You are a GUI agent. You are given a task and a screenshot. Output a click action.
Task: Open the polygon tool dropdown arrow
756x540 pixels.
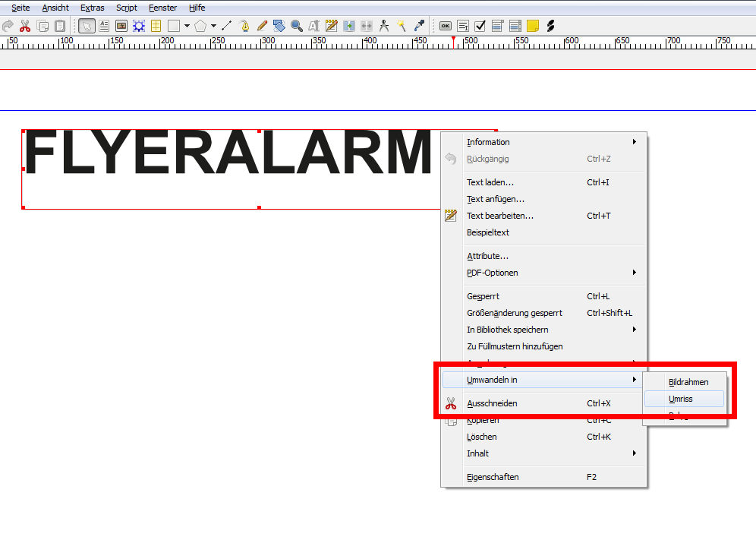click(x=213, y=26)
